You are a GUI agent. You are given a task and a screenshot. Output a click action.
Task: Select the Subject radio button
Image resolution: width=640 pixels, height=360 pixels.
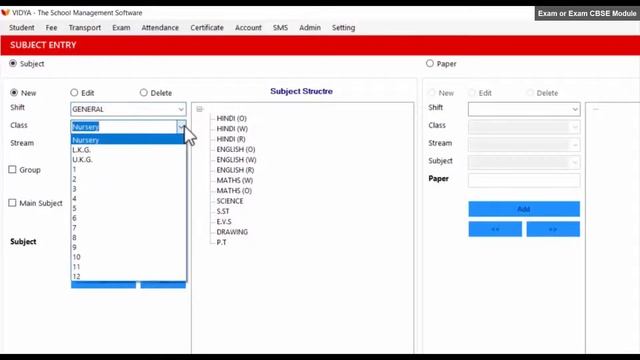tap(13, 64)
